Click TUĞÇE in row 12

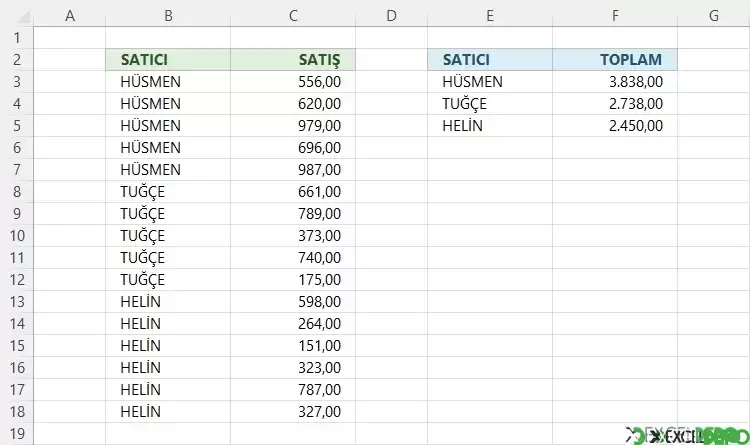[168, 280]
